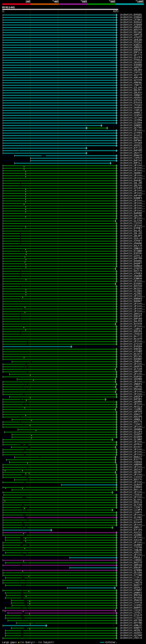This screenshot has height=644, width=146.
Task: Select the UniRef100_C4WT81 label
Action: click(131, 387)
